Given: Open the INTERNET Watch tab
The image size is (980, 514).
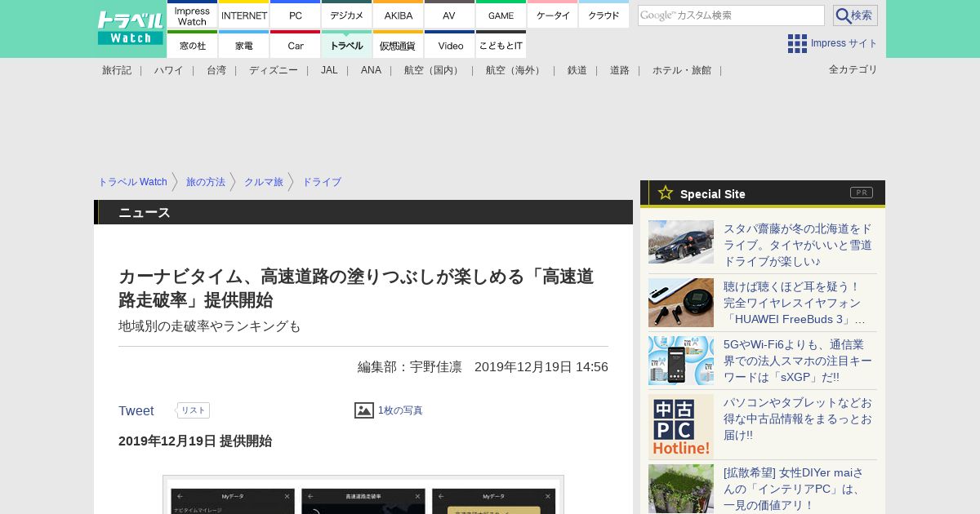Looking at the screenshot, I should coord(244,16).
